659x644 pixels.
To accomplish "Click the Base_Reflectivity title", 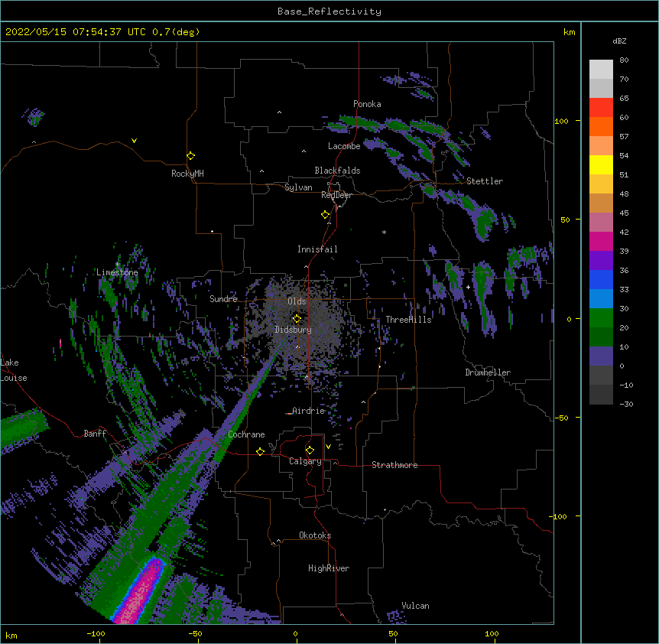I will click(x=329, y=11).
